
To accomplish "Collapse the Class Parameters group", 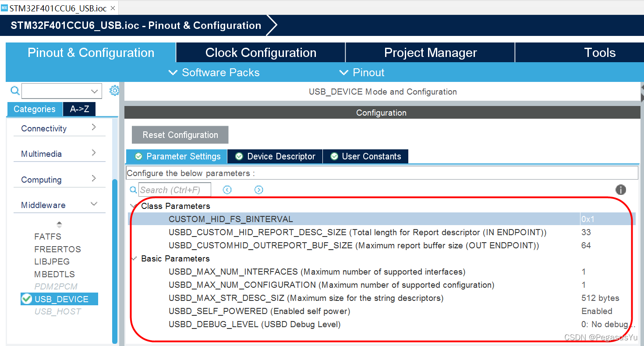I will click(134, 206).
